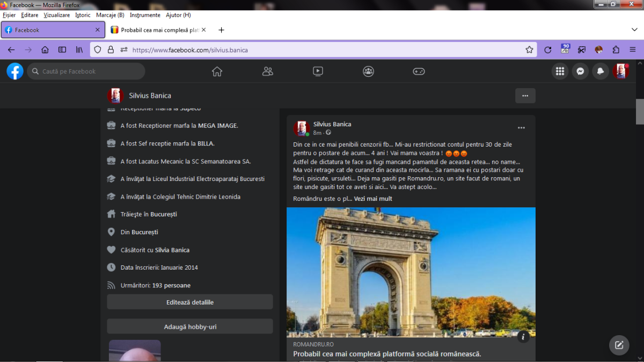Open the Friends icon in Facebook navbar
Viewport: 644px width, 362px height.
[267, 71]
